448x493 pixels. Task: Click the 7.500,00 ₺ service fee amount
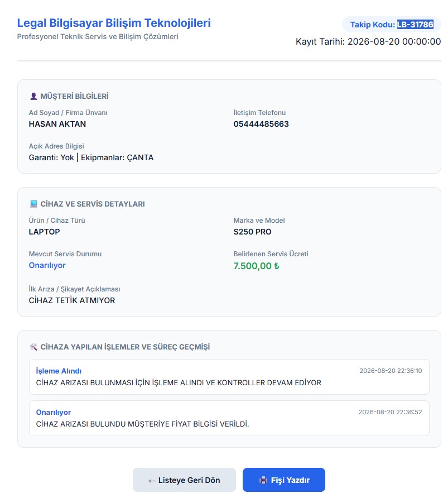coord(256,266)
